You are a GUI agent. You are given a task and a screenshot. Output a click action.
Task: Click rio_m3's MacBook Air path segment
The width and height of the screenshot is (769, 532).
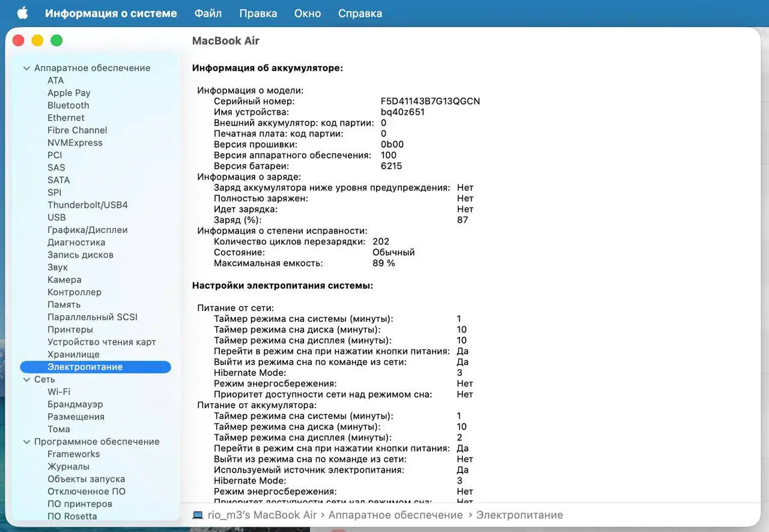[263, 515]
